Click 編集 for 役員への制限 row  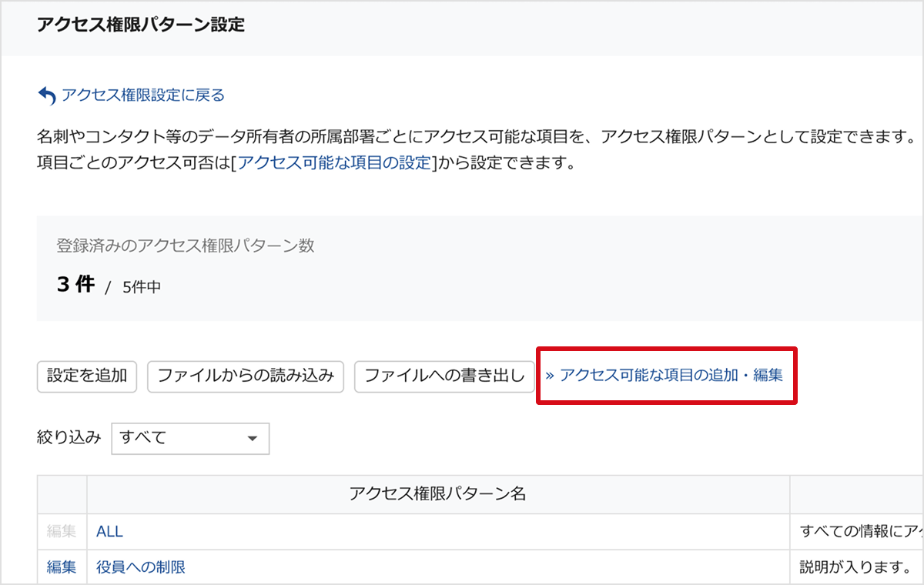point(62,567)
